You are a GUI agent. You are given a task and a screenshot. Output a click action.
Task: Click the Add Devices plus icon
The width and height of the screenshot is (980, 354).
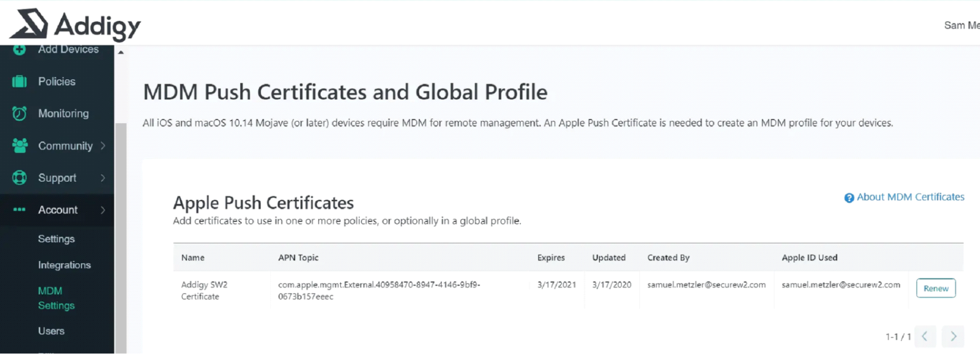pyautogui.click(x=19, y=49)
